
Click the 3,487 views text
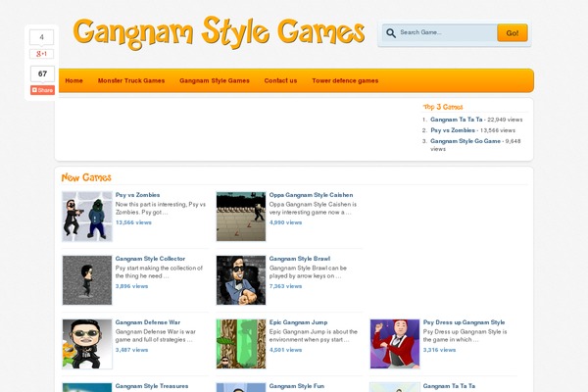pyautogui.click(x=131, y=350)
